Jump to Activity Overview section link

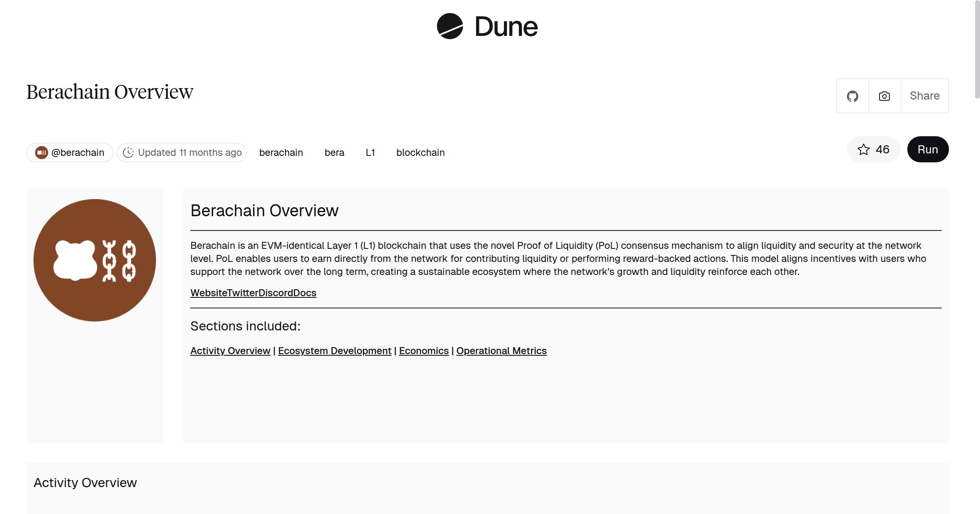(x=230, y=351)
